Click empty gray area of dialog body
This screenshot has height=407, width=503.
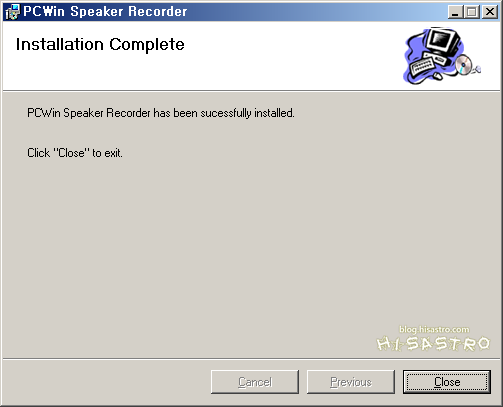(x=200, y=250)
